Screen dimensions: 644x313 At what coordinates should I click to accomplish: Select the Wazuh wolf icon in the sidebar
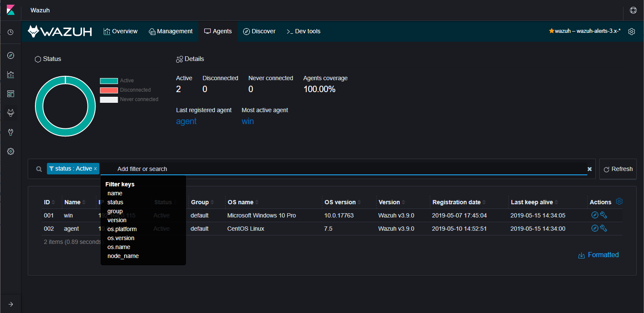(10, 113)
